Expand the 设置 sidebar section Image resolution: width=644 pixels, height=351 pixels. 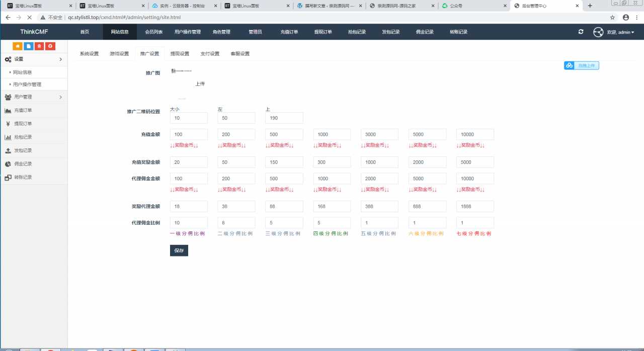pyautogui.click(x=34, y=59)
